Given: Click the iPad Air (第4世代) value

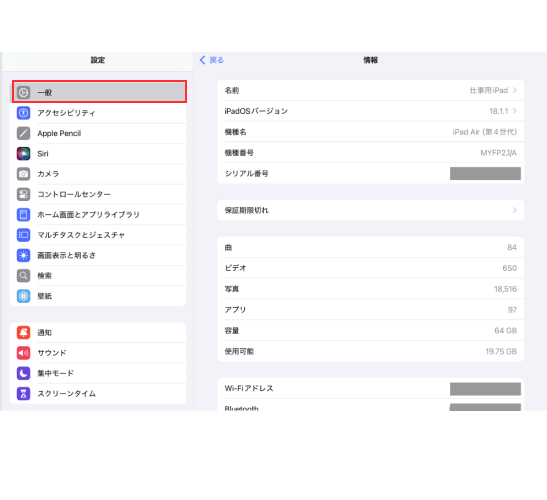Looking at the screenshot, I should pos(485,132).
